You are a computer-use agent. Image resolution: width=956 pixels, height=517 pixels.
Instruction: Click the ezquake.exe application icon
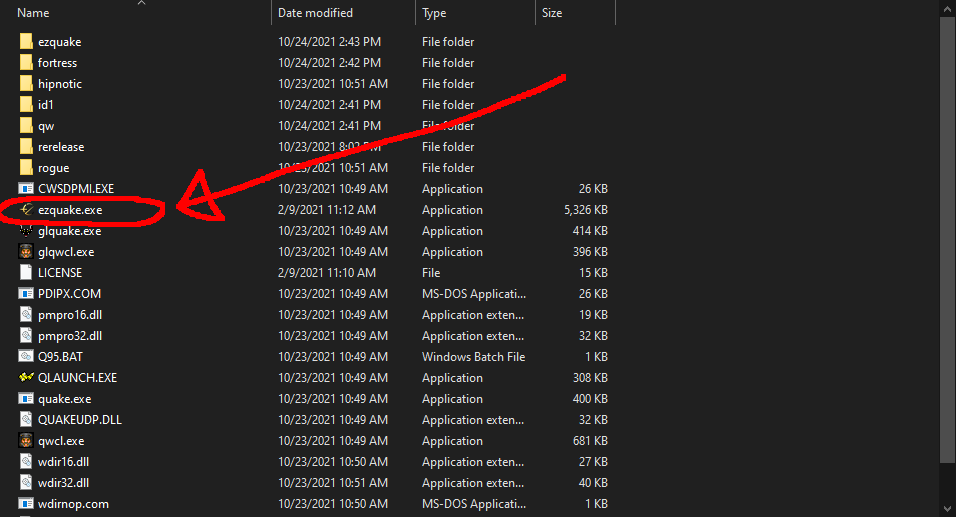tap(26, 210)
